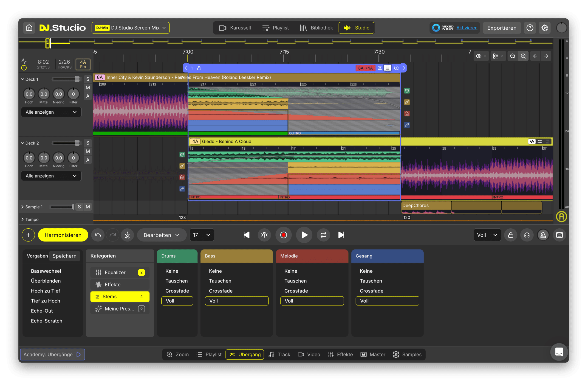
Task: Click the metronome icon
Action: (x=543, y=235)
